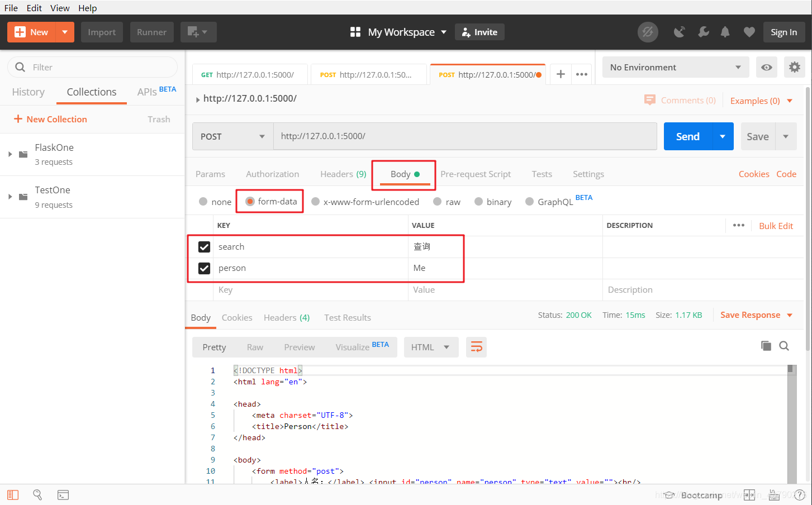Open the Postman Console icon in status bar

(63, 495)
